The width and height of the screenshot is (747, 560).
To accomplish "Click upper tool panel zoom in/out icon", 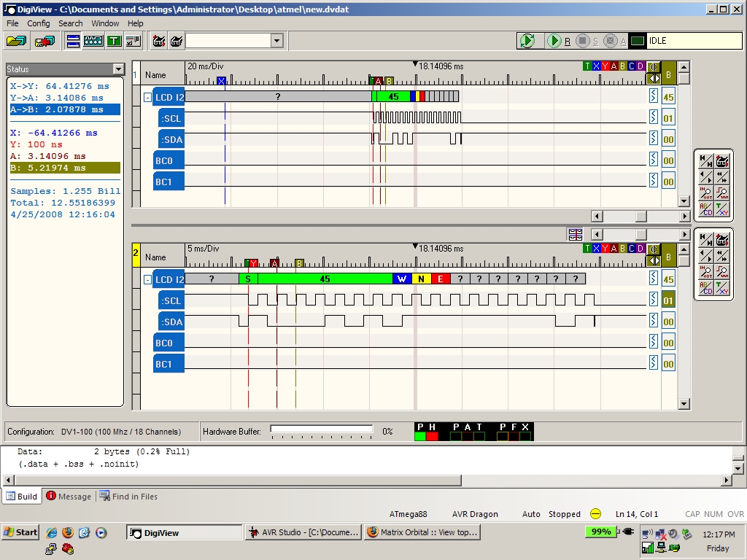I will coord(705,192).
